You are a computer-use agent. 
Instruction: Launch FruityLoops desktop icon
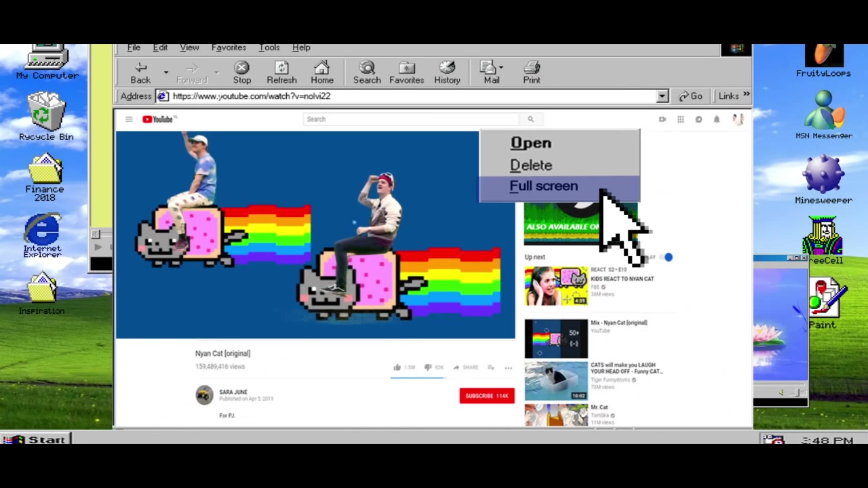coord(823,61)
